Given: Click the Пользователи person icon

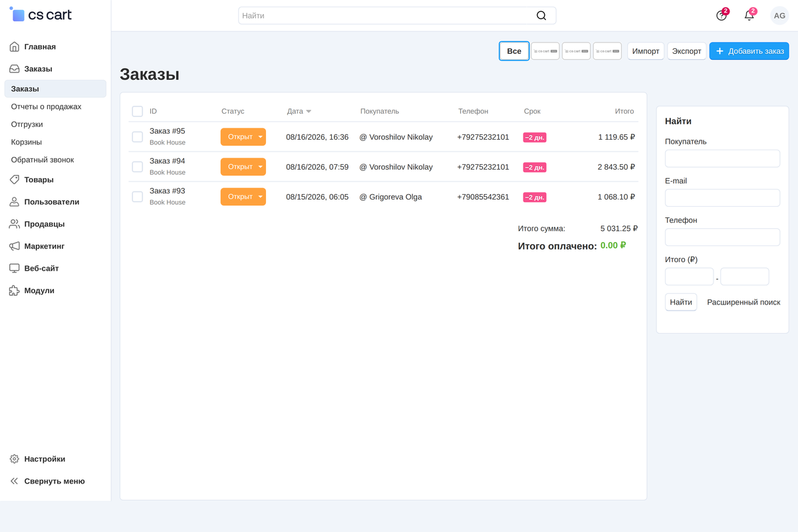Looking at the screenshot, I should 14,201.
